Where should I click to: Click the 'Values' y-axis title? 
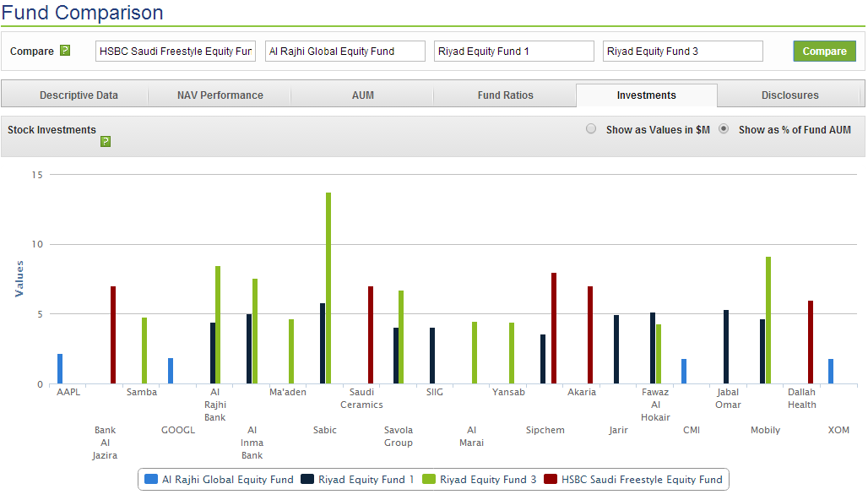19,279
